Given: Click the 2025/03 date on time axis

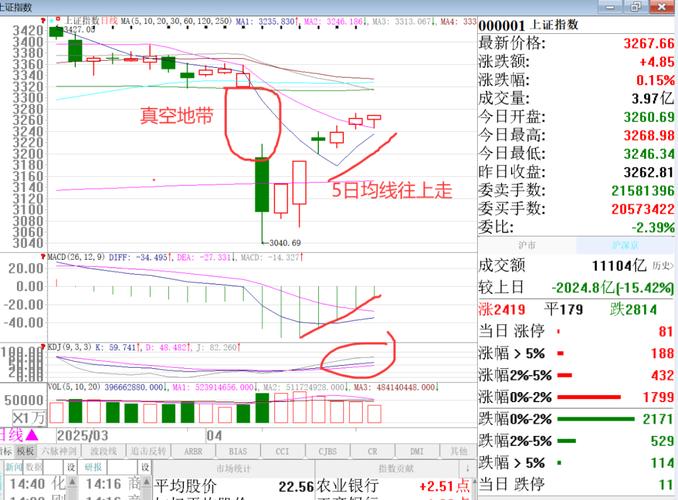Looking at the screenshot, I should pos(83,435).
